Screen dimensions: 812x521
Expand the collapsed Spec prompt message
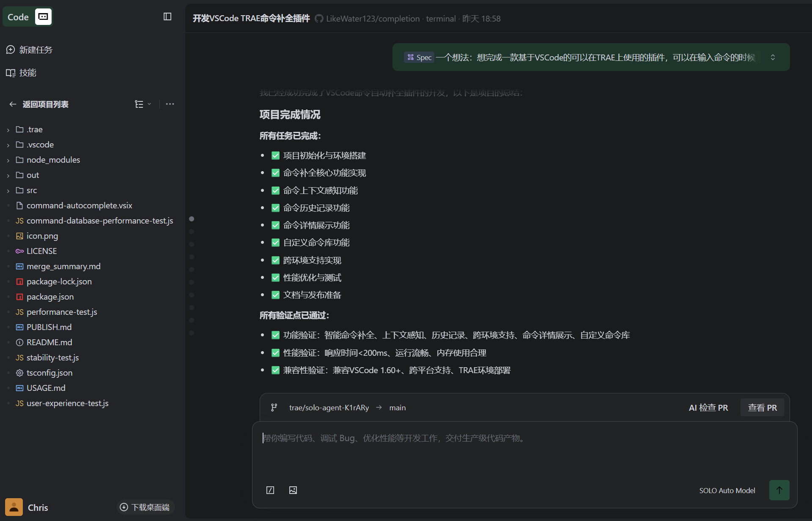click(x=773, y=57)
